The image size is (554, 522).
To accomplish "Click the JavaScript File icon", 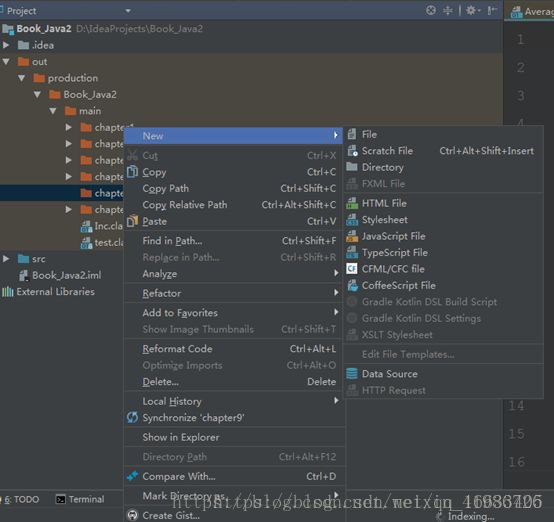I will point(352,236).
